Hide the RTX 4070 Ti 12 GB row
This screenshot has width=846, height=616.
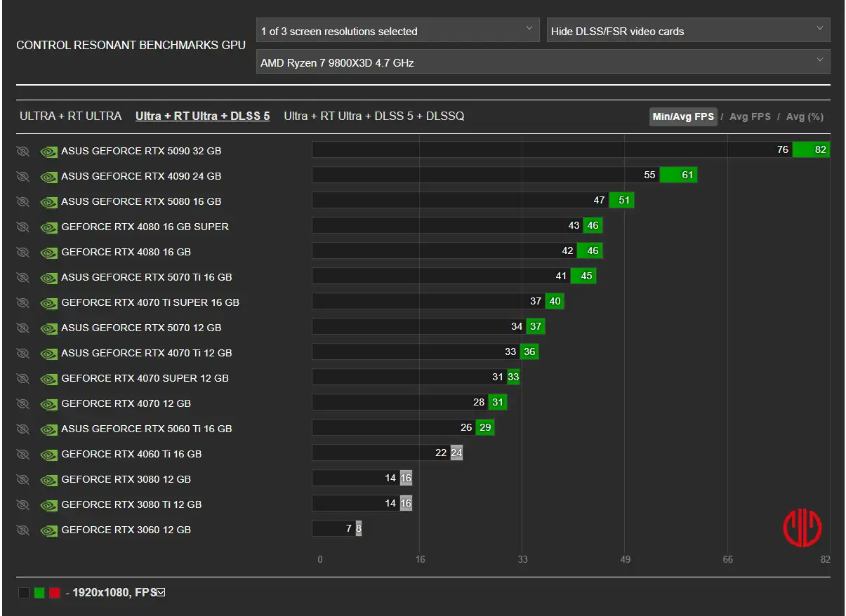[22, 353]
